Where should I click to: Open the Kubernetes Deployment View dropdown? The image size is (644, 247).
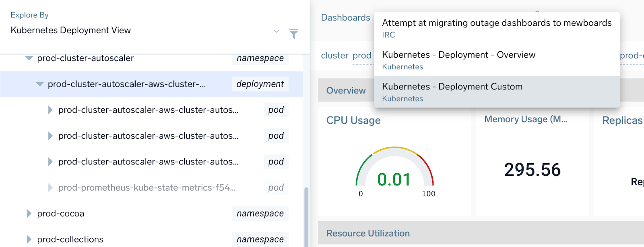pyautogui.click(x=276, y=31)
